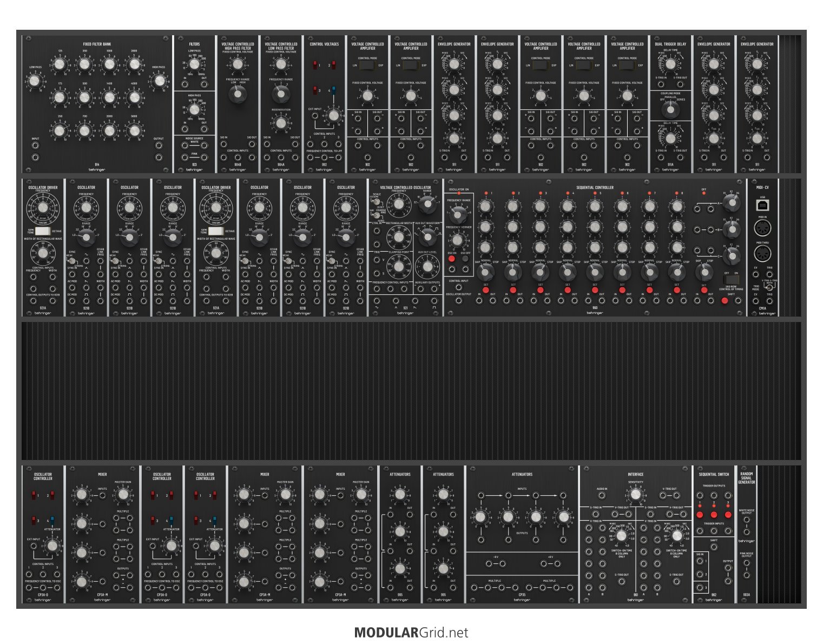Click the OSCILLATOR OUTPUT jack on Sequential Controller
This screenshot has height=644, width=823.
pos(459,301)
